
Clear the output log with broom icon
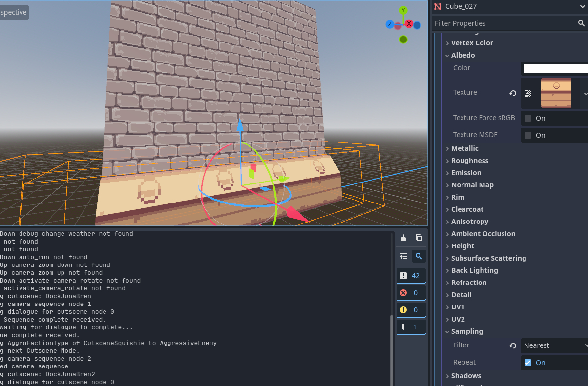(x=403, y=238)
